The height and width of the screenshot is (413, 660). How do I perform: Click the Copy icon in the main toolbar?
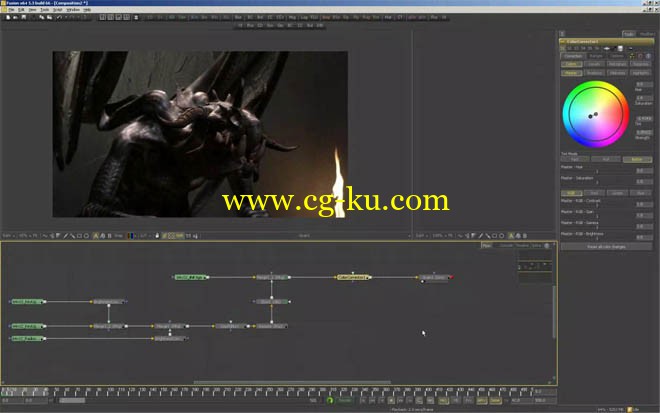tap(42, 17)
